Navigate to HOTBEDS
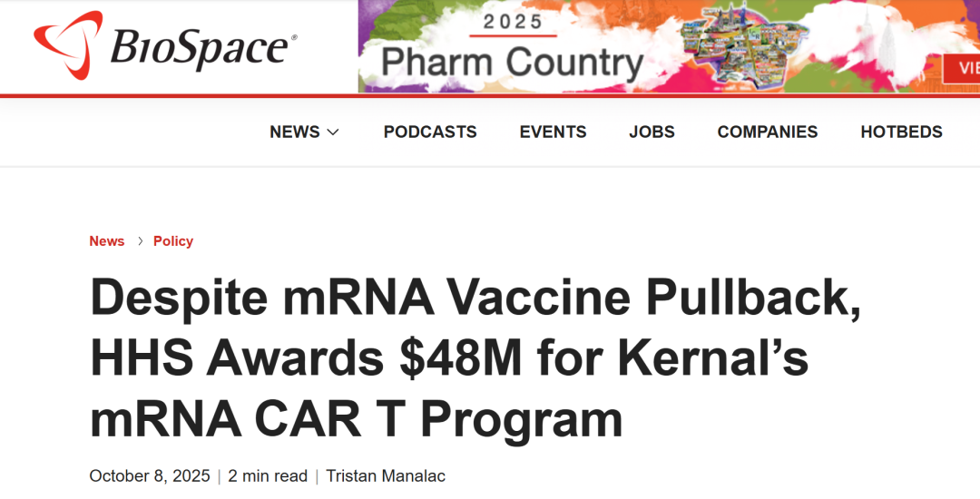 pos(901,132)
